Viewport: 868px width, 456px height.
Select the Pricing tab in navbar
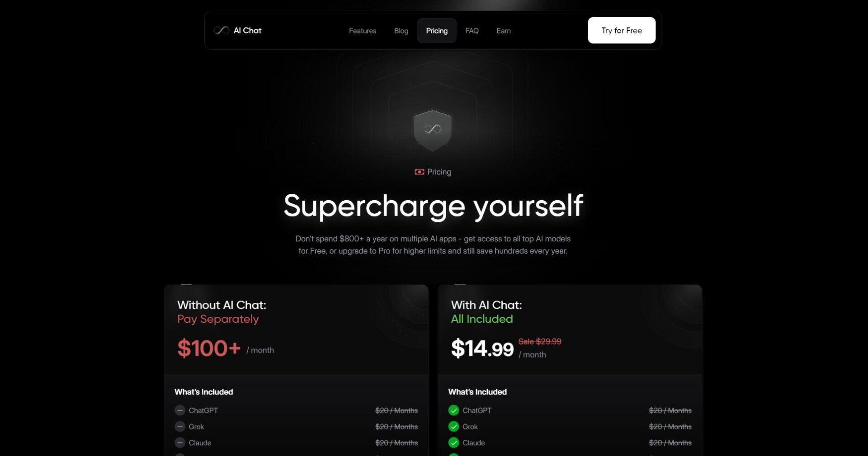coord(437,31)
